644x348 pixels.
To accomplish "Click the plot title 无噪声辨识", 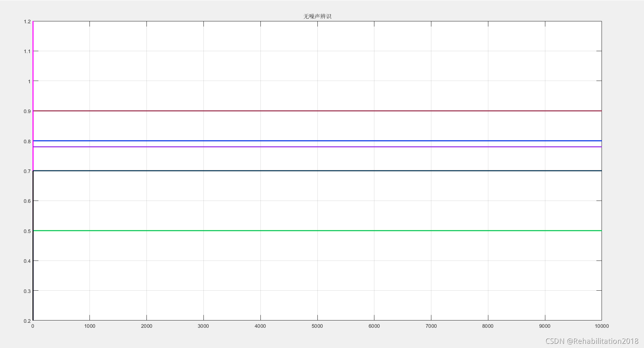I will click(x=317, y=16).
